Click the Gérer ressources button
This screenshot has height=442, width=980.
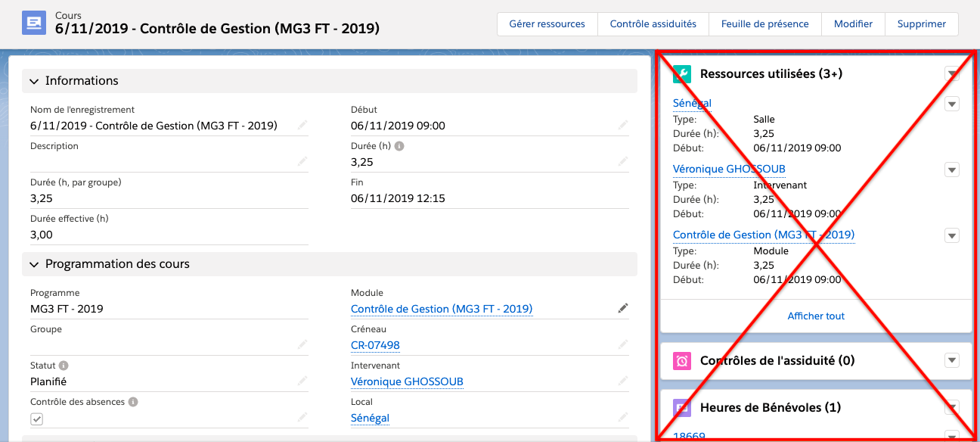pos(547,23)
